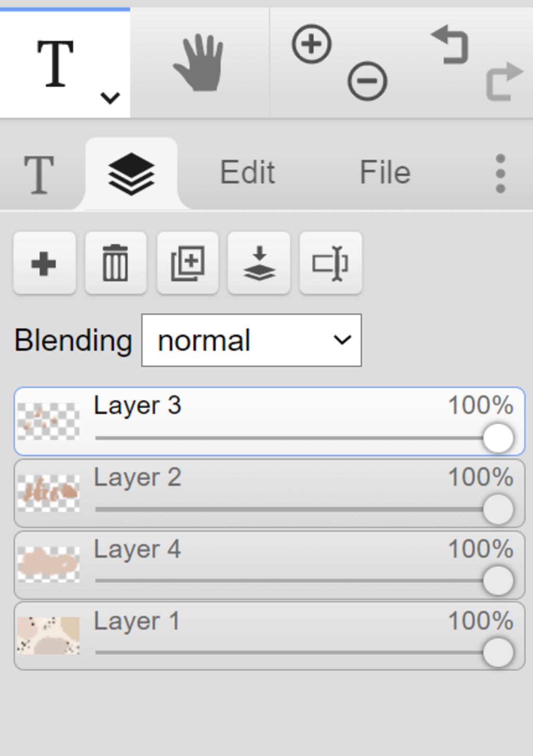Delete the selected layer with the trash icon
Viewport: 533px width, 756px height.
tap(116, 263)
